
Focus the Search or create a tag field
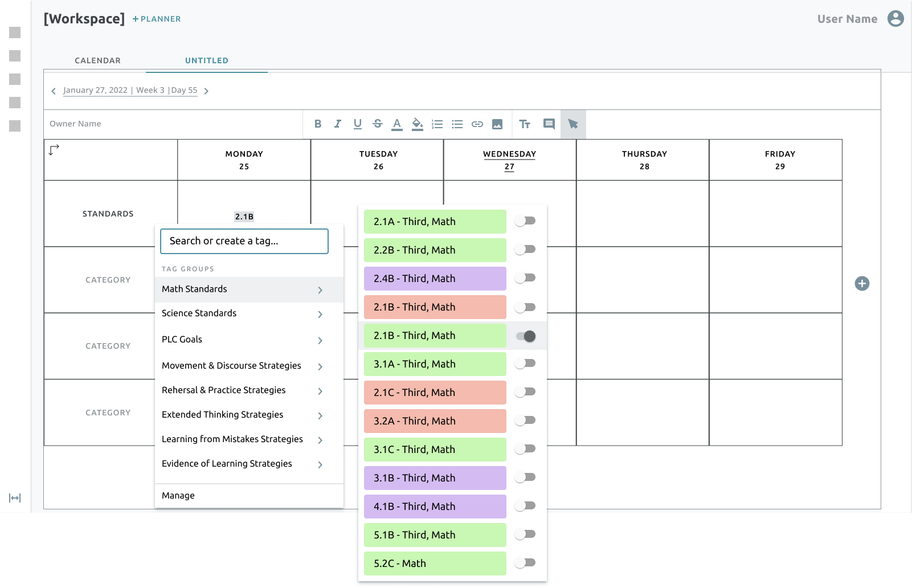244,241
